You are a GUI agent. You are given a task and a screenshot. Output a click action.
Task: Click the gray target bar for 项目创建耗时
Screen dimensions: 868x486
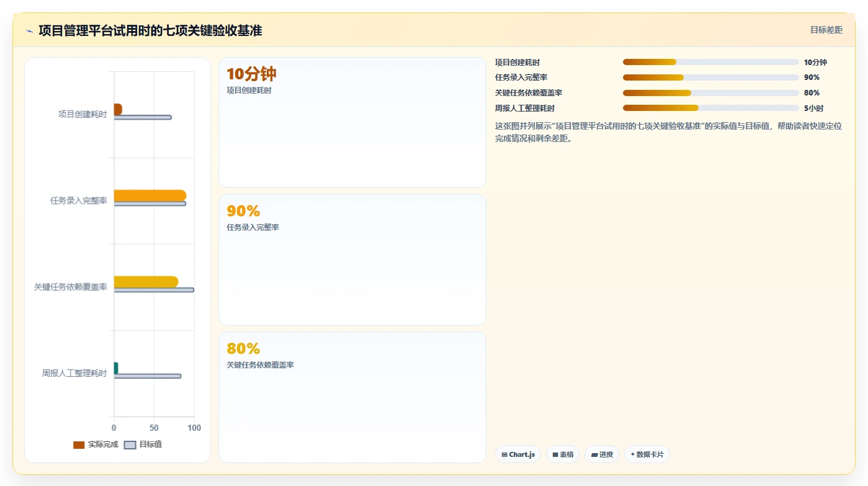[x=143, y=117]
